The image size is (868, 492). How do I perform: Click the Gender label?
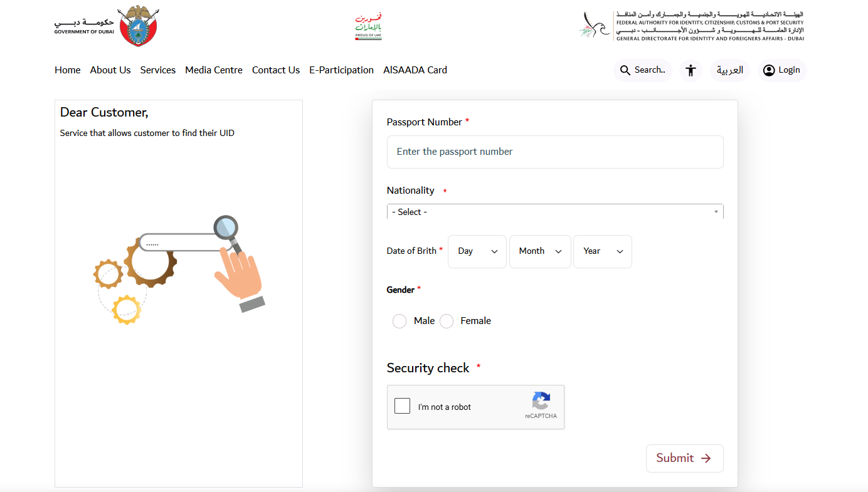[401, 290]
